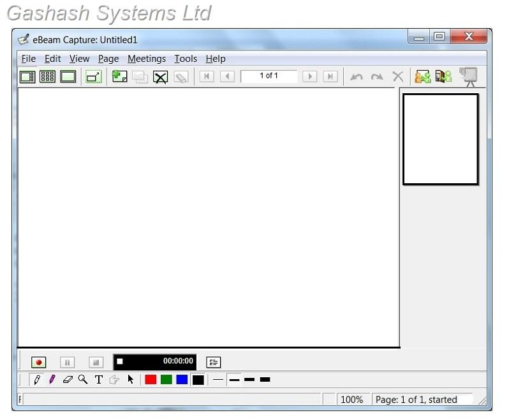Select the Zoom magnifier tool
The image size is (509, 420).
pos(83,379)
